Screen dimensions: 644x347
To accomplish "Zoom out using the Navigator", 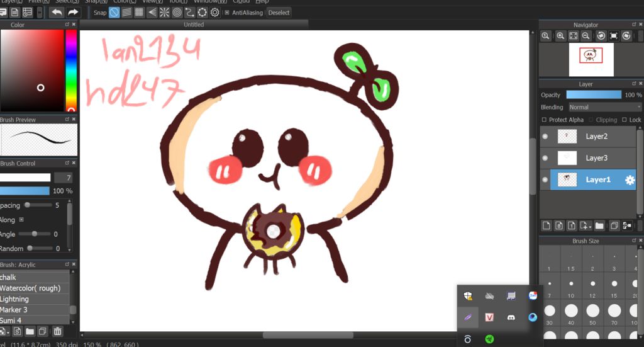I will click(586, 36).
